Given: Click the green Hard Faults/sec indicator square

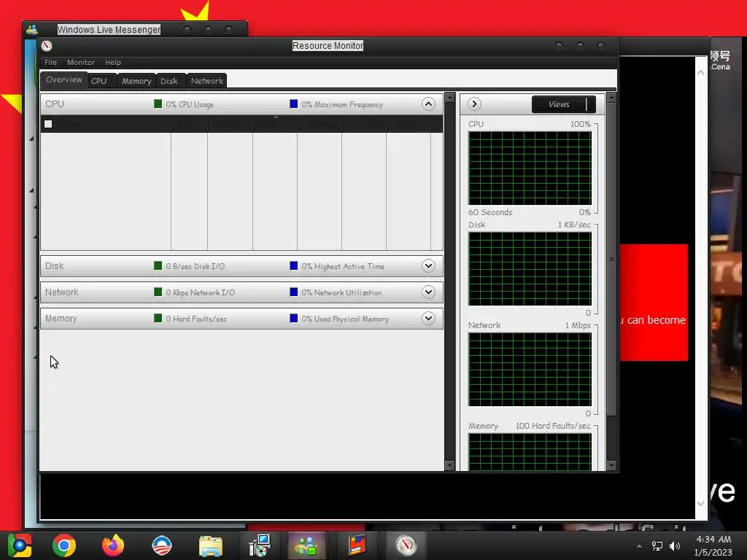Looking at the screenshot, I should pyautogui.click(x=158, y=318).
